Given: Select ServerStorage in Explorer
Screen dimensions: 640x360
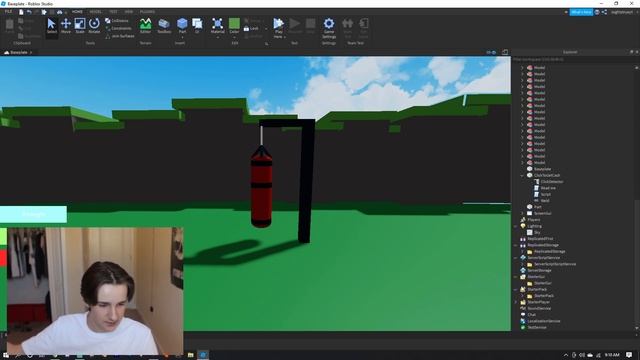Looking at the screenshot, I should 539,270.
